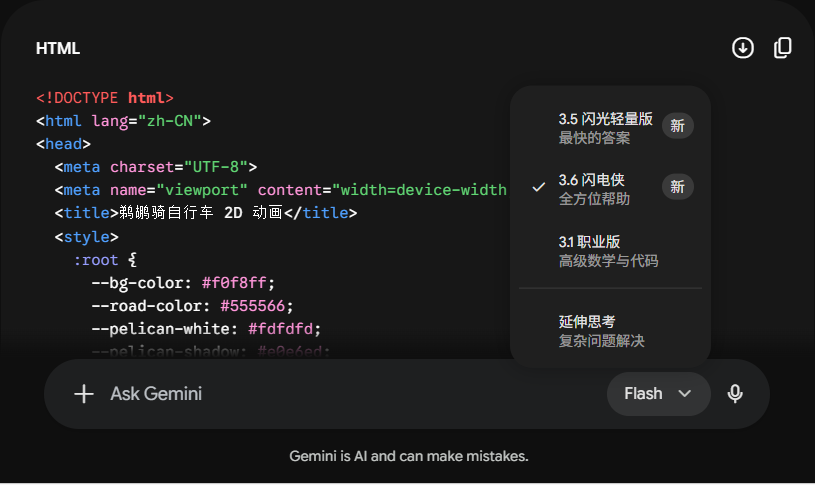
Task: Click the 全方位帮助 subtitle text
Action: tap(594, 199)
